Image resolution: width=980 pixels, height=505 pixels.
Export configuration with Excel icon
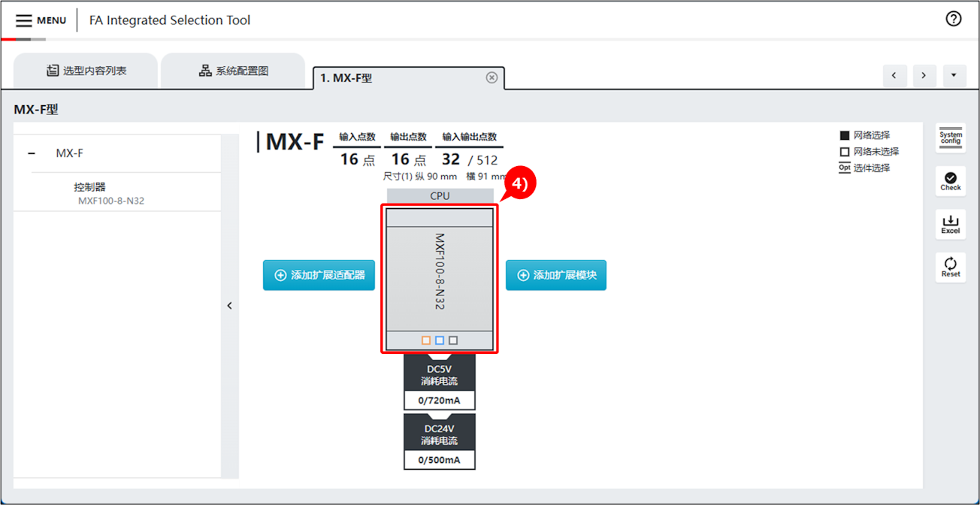pyautogui.click(x=950, y=224)
